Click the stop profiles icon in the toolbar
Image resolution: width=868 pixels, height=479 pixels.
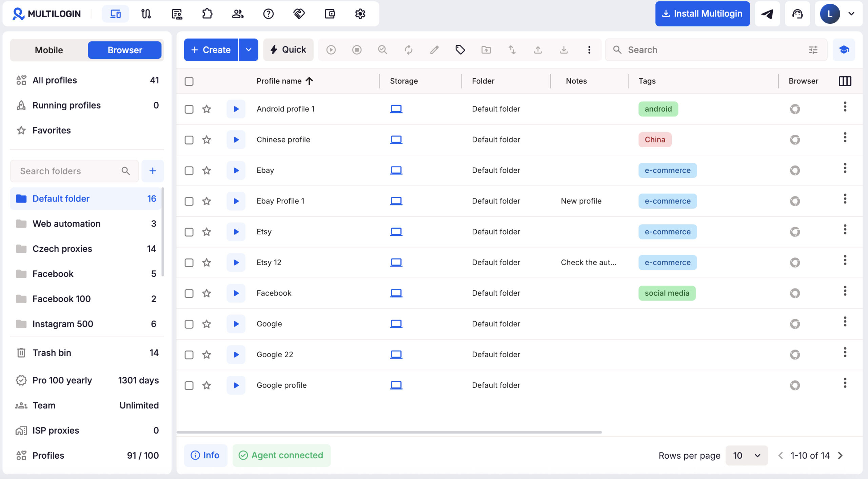click(x=357, y=50)
